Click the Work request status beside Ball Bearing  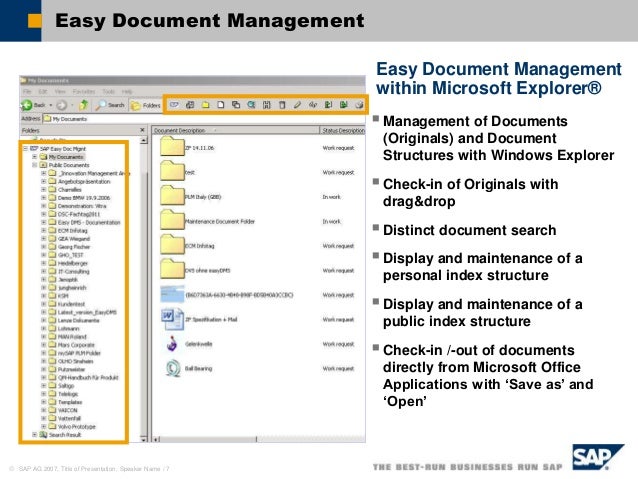(x=338, y=368)
